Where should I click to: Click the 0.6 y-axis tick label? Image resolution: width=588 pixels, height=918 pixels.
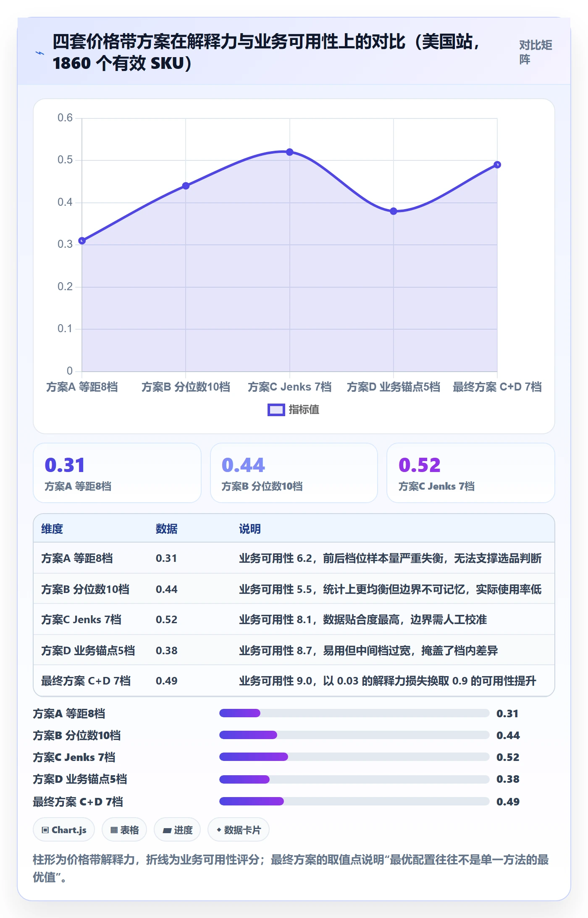65,118
